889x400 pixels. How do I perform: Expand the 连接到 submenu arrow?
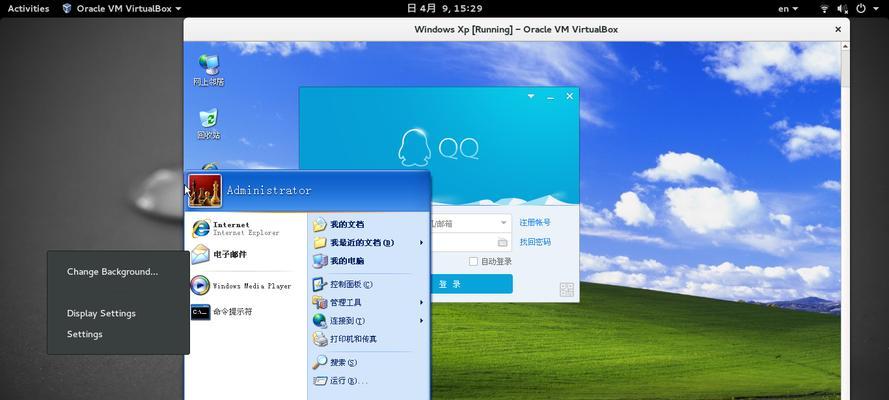click(x=421, y=321)
